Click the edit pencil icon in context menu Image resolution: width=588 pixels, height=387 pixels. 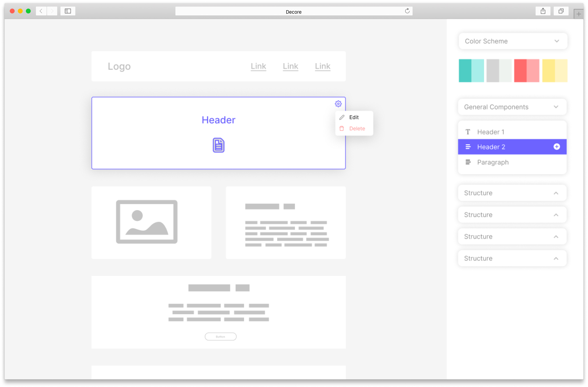[x=342, y=117]
